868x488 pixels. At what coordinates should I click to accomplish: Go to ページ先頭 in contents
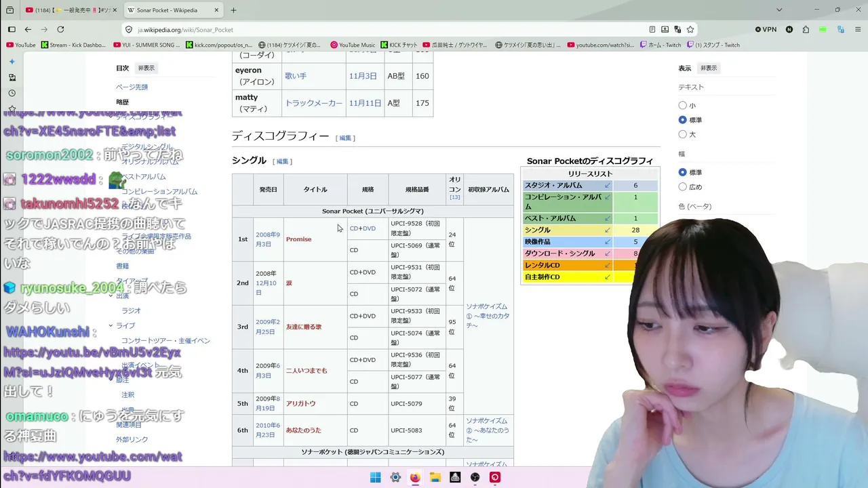click(x=132, y=87)
